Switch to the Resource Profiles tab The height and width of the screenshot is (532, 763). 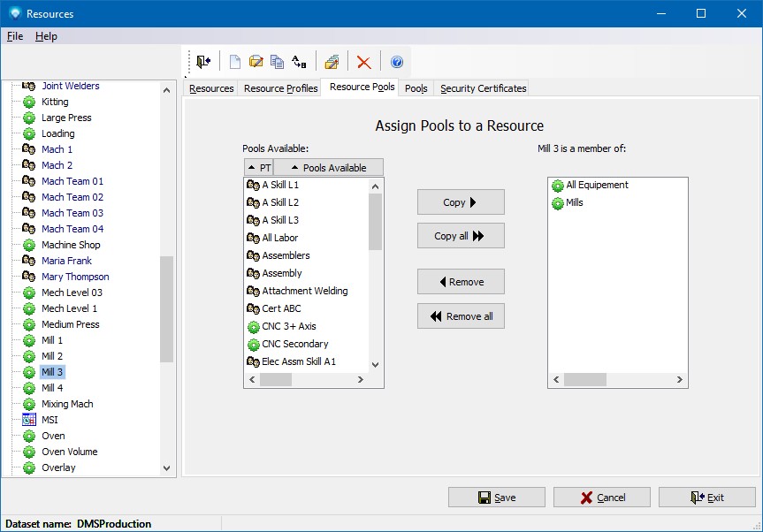(x=280, y=88)
